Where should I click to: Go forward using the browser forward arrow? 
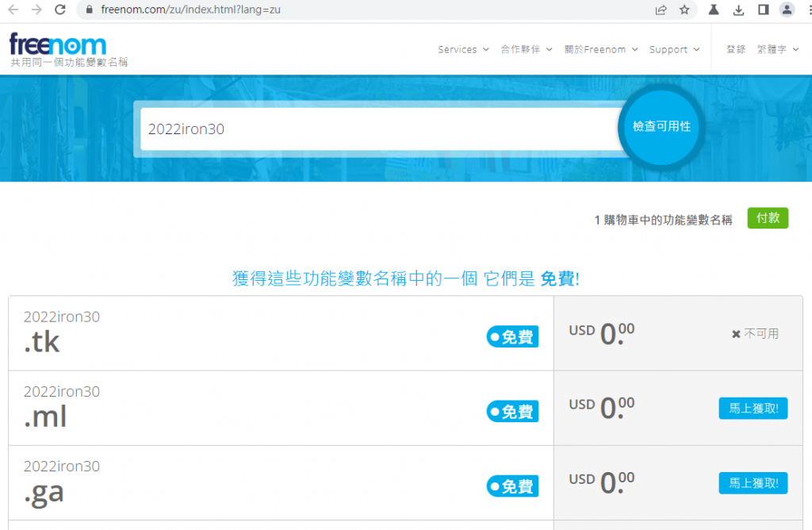[36, 10]
